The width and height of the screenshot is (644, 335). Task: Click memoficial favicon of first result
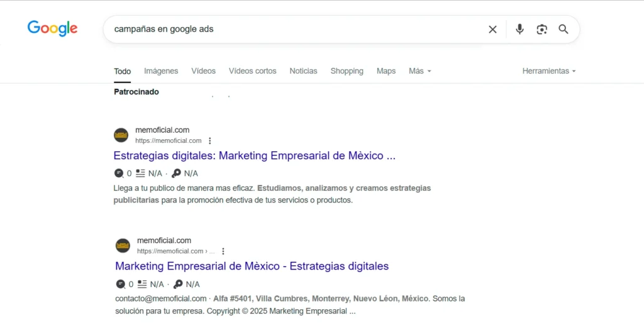[121, 135]
